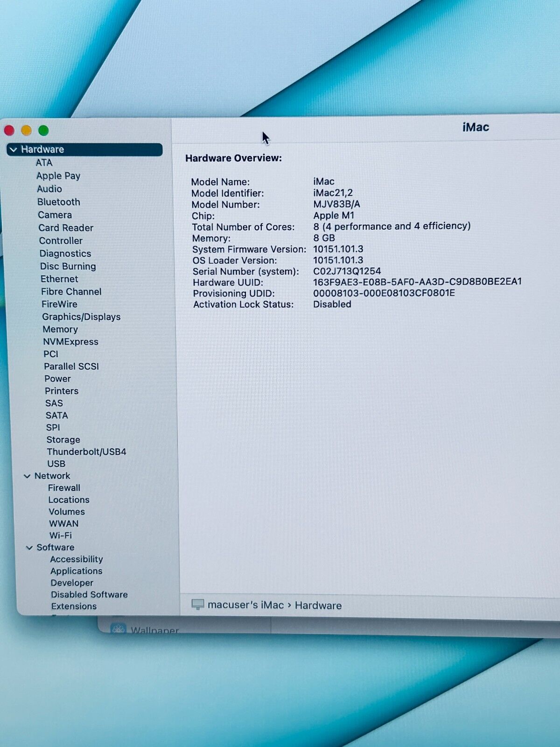The height and width of the screenshot is (747, 560).
Task: Select Storage in the sidebar
Action: 63,439
